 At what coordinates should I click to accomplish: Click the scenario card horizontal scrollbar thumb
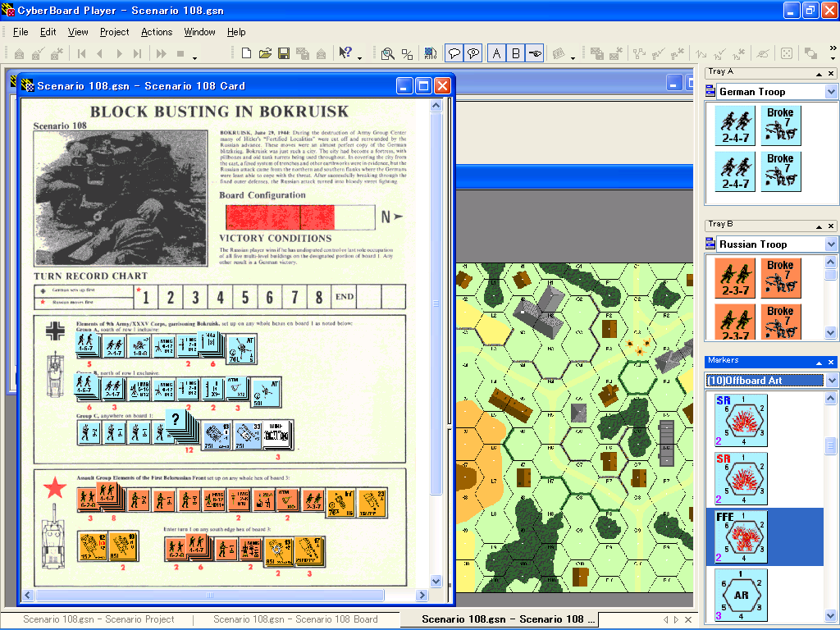(210, 596)
